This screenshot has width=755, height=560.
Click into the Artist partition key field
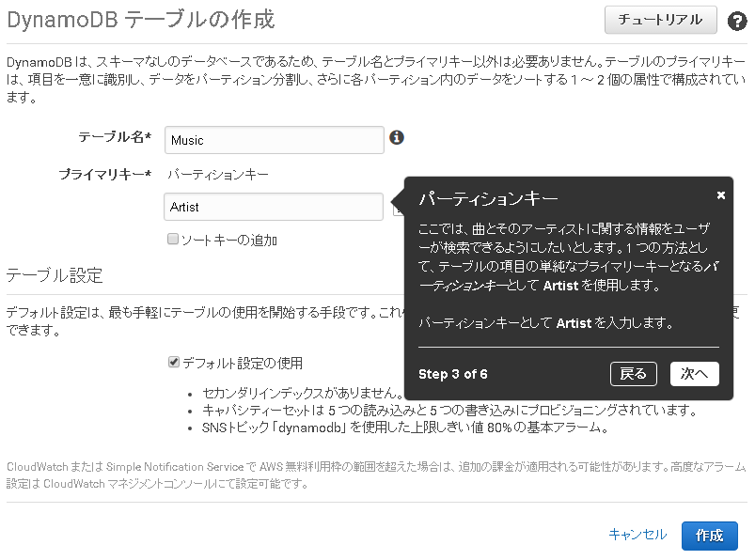click(x=274, y=207)
